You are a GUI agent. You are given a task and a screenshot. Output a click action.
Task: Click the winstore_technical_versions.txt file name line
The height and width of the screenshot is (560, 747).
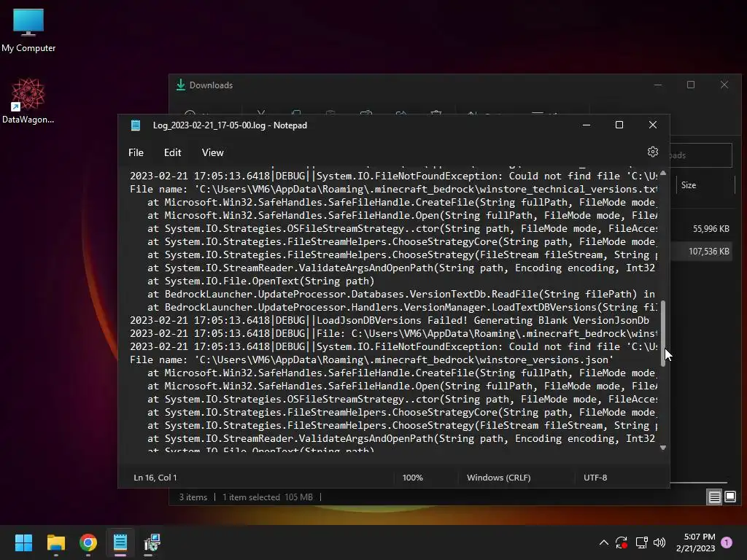point(393,190)
